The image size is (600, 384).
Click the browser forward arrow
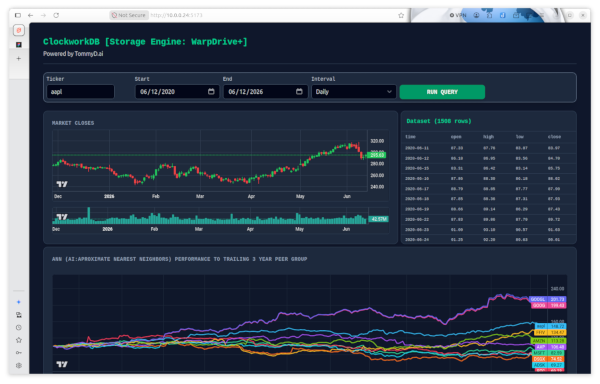pyautogui.click(x=43, y=15)
